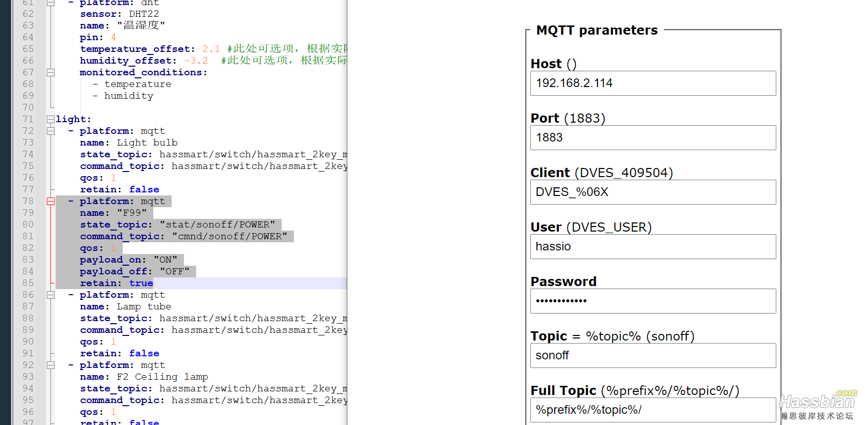Screen dimensions: 868x425
Task: Click the - temperature list item
Action: pyautogui.click(x=131, y=84)
